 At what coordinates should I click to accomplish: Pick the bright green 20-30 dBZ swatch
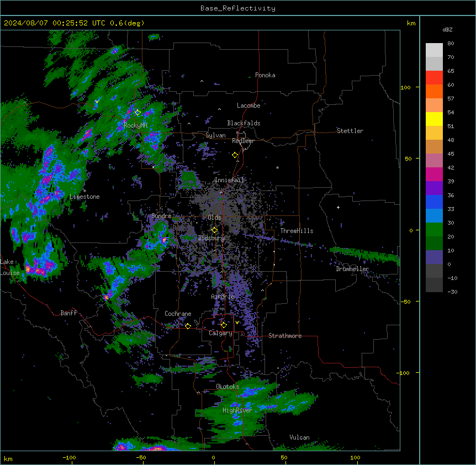click(x=434, y=230)
